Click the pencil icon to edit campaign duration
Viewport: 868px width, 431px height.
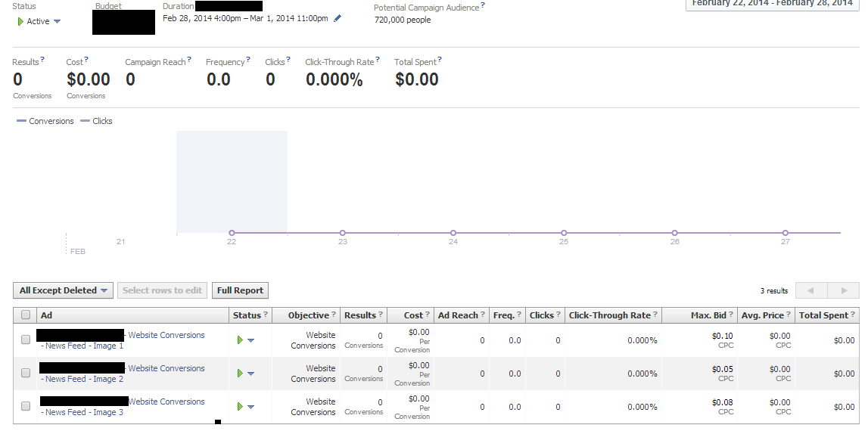338,18
